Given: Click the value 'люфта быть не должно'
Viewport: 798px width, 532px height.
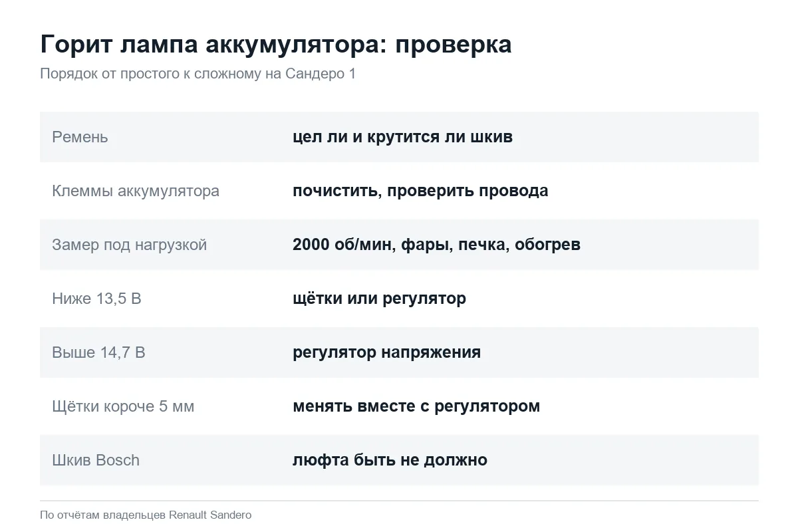Looking at the screenshot, I should tap(390, 460).
